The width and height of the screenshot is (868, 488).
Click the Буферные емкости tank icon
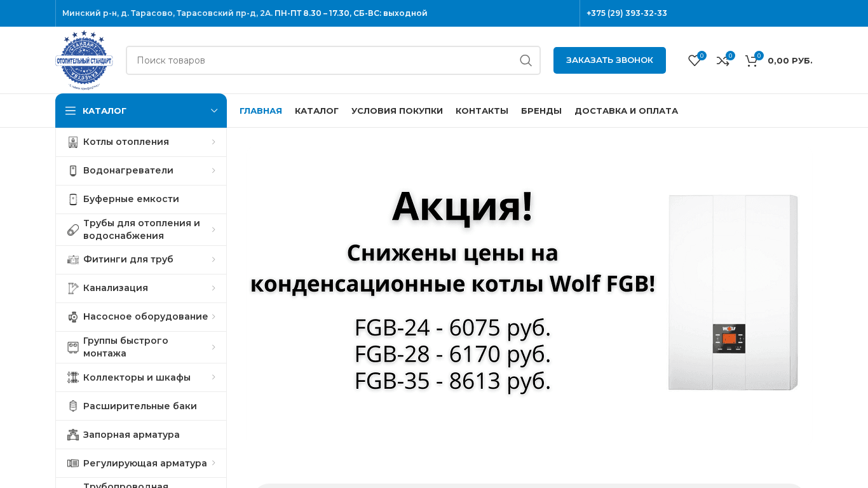click(73, 200)
